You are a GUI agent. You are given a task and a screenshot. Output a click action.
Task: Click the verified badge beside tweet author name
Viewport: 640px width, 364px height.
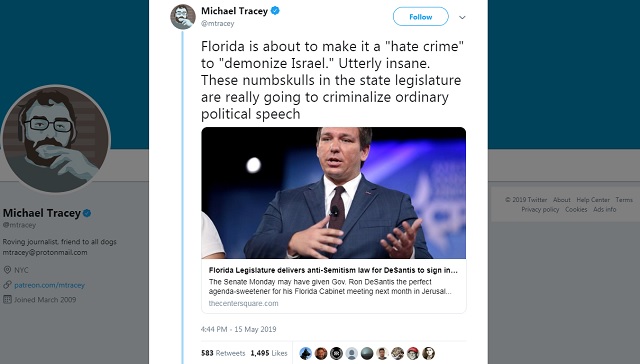pyautogui.click(x=275, y=11)
